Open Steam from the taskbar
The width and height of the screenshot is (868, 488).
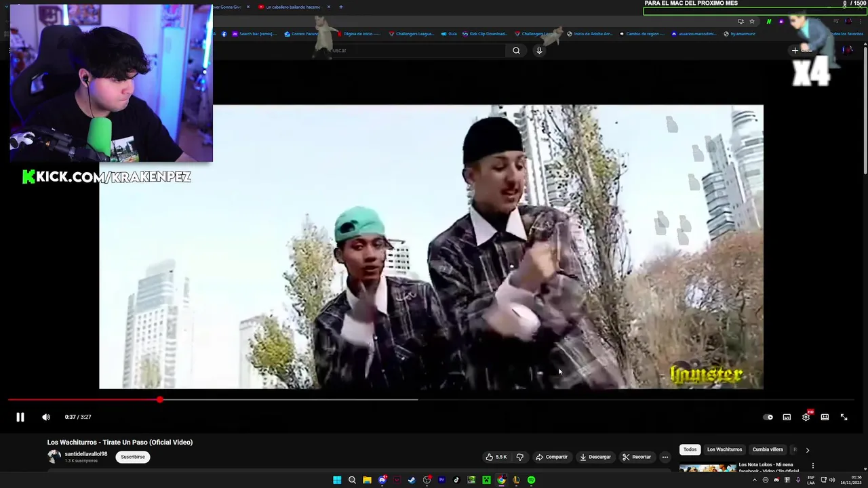click(412, 480)
